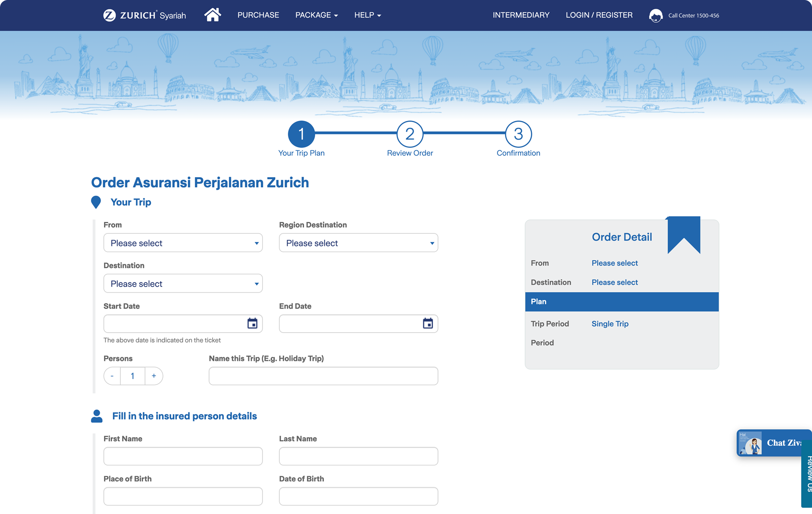Click the Last Name field
812x514 pixels.
tap(359, 457)
